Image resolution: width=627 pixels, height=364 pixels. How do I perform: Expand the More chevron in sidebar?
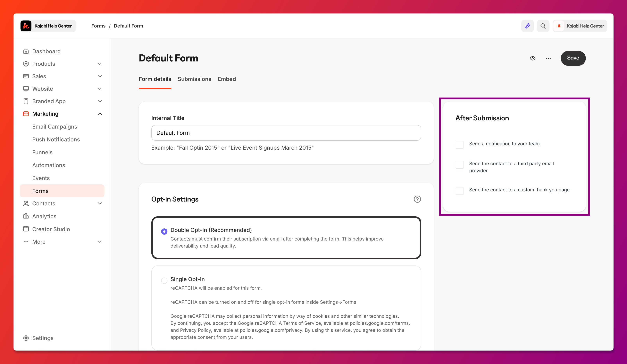[100, 242]
